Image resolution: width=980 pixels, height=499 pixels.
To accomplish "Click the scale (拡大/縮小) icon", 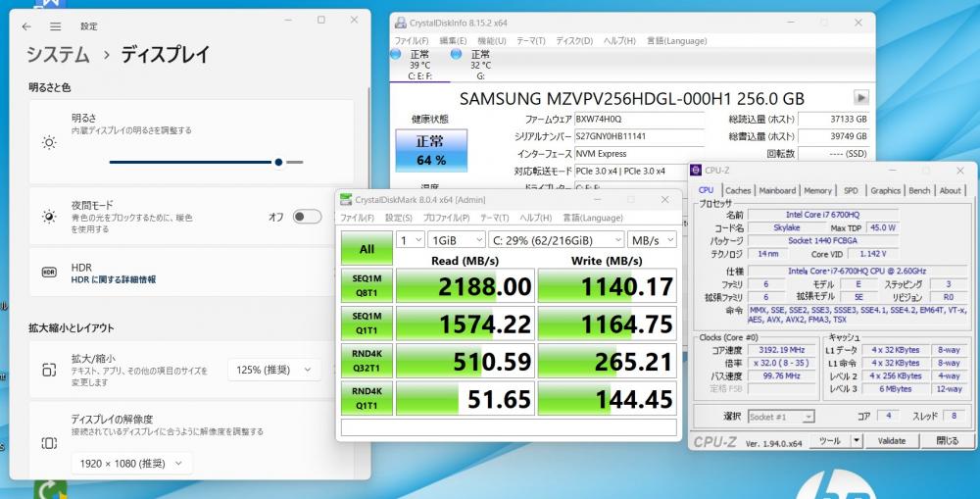I will (49, 370).
